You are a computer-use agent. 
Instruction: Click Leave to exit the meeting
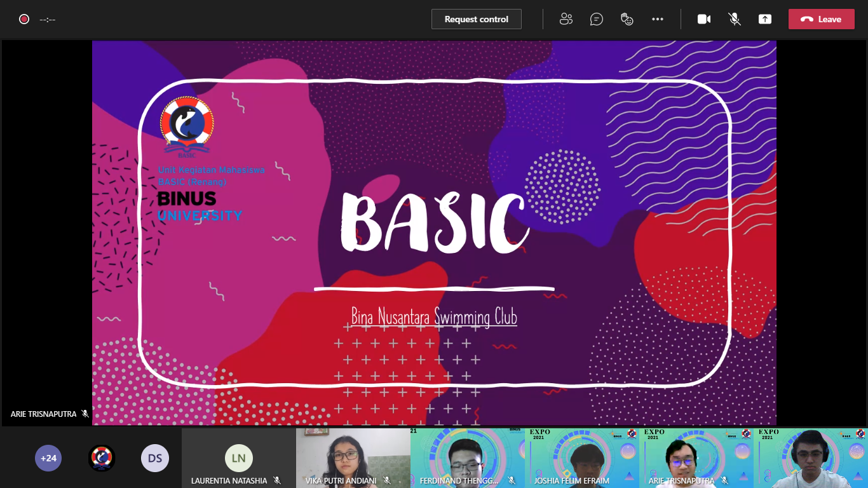point(821,19)
